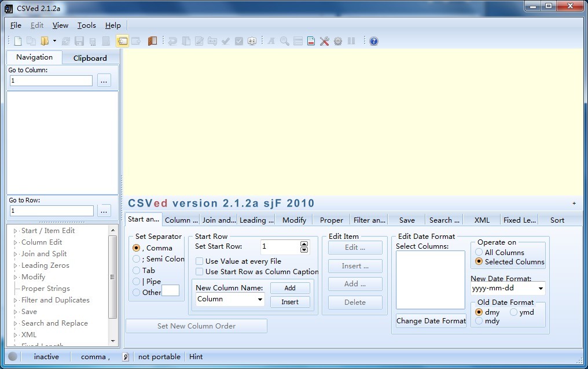Select the Semi Colon separator option
Screen dimensions: 588x369
point(137,259)
